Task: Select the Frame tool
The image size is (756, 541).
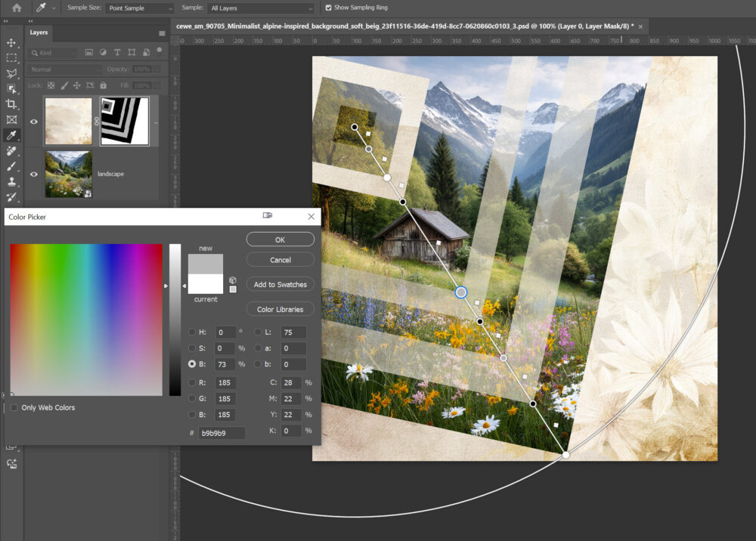Action: pyautogui.click(x=11, y=119)
